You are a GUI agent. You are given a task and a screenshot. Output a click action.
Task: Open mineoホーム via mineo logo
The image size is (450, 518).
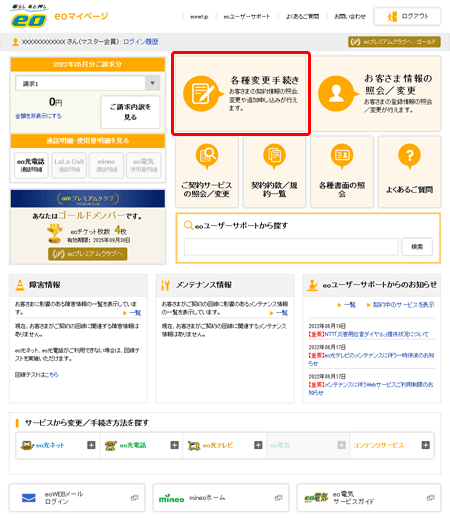(x=171, y=498)
